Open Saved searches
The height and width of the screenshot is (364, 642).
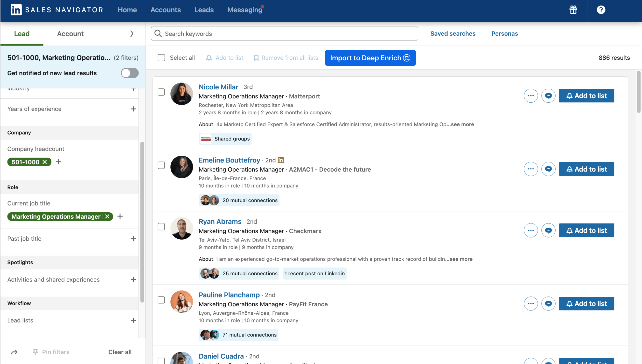tap(453, 34)
